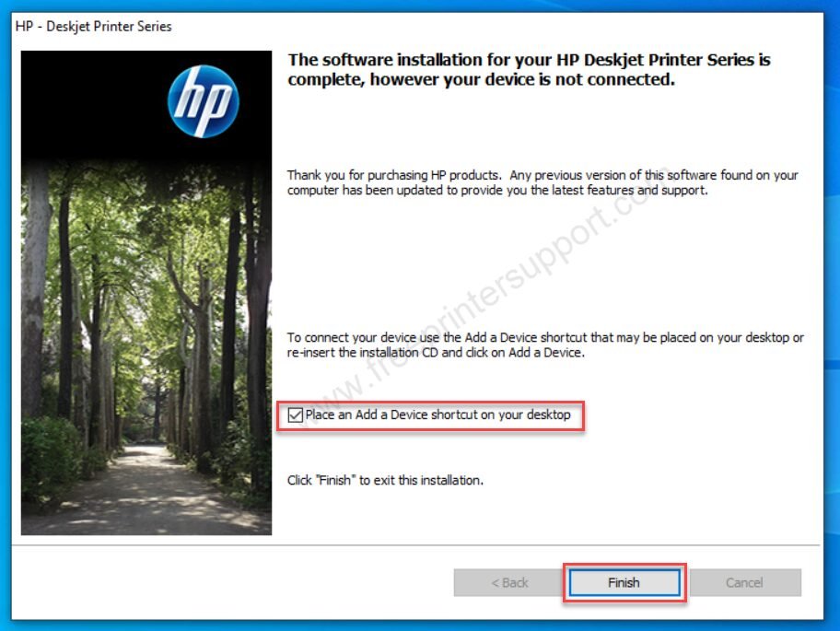Click the 'Place an Add a Device shortcut' label
This screenshot has width=840, height=631.
pyautogui.click(x=437, y=415)
